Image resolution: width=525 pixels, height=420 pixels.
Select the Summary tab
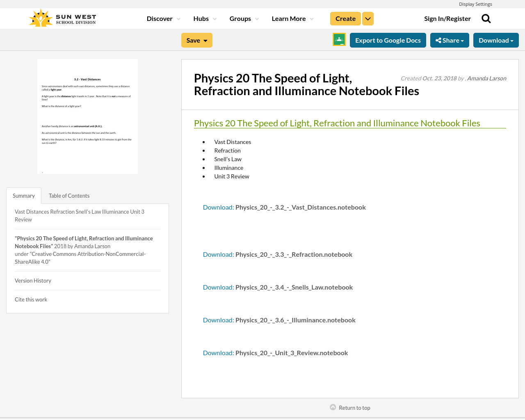pos(23,196)
